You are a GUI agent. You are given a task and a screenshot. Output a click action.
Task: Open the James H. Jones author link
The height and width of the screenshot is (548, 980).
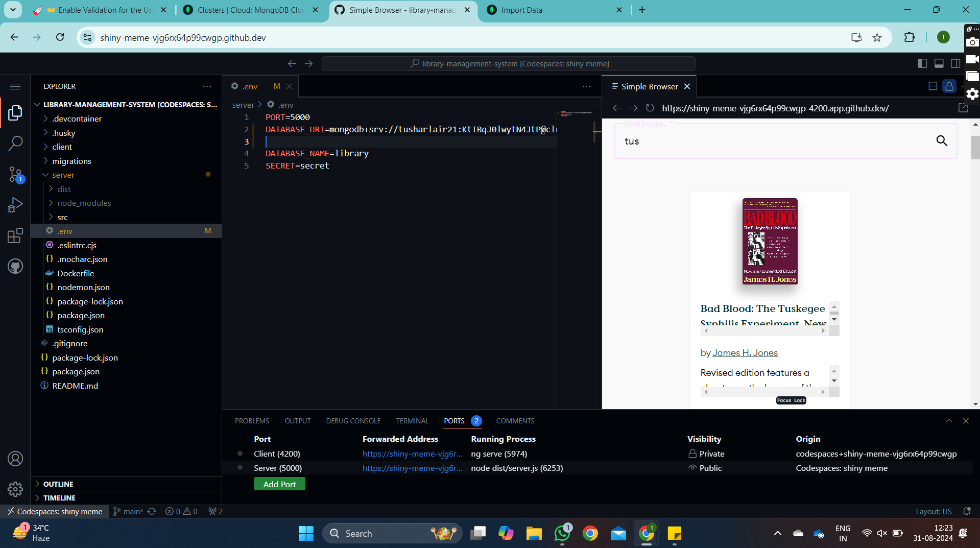[x=745, y=353]
